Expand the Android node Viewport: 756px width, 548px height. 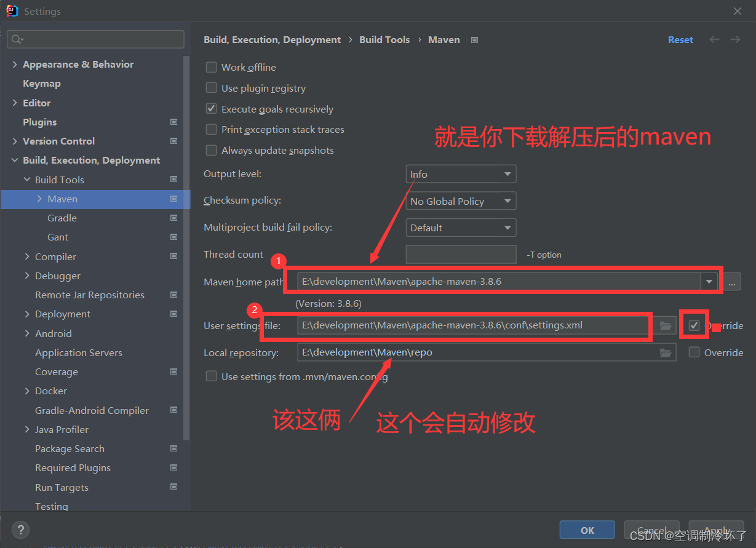pyautogui.click(x=27, y=333)
